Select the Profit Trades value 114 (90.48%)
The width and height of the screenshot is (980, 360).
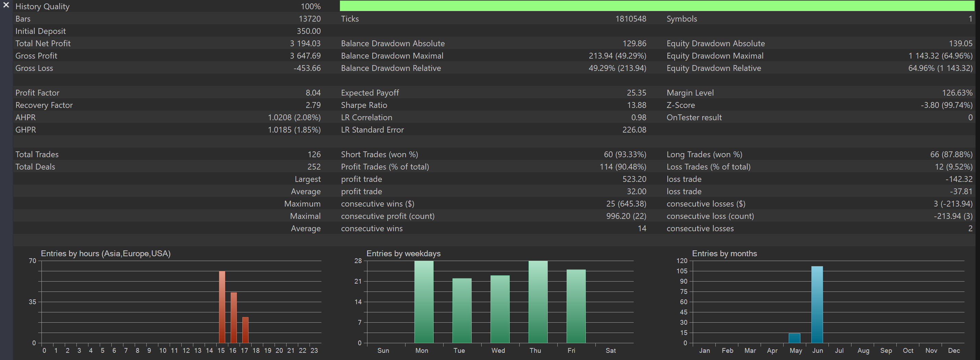click(622, 166)
